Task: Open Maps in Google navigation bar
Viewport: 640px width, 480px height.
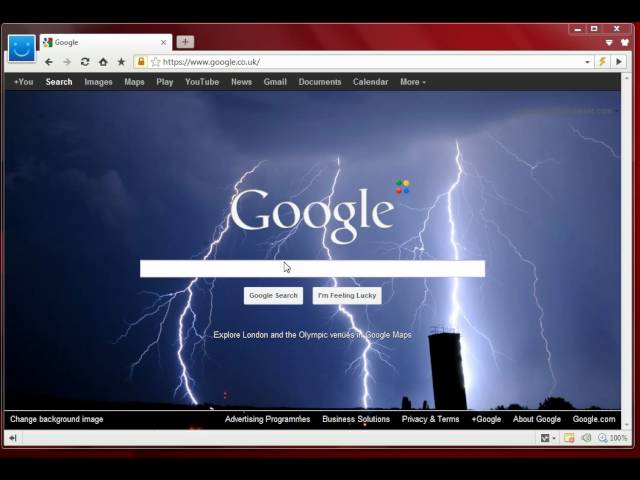Action: pos(134,82)
